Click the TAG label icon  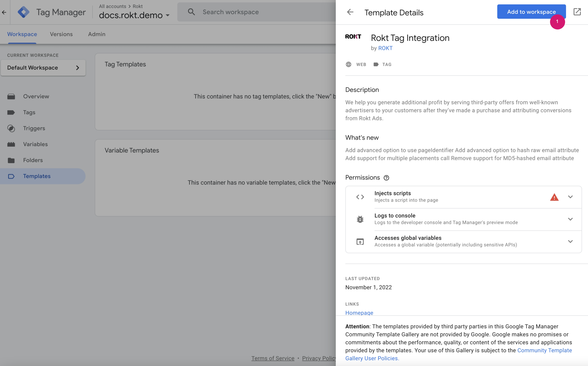(376, 64)
